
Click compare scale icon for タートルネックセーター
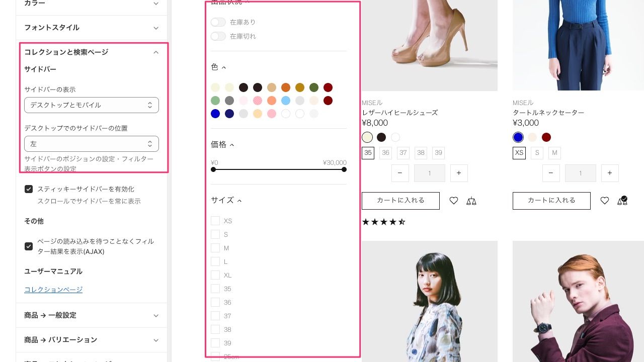622,201
